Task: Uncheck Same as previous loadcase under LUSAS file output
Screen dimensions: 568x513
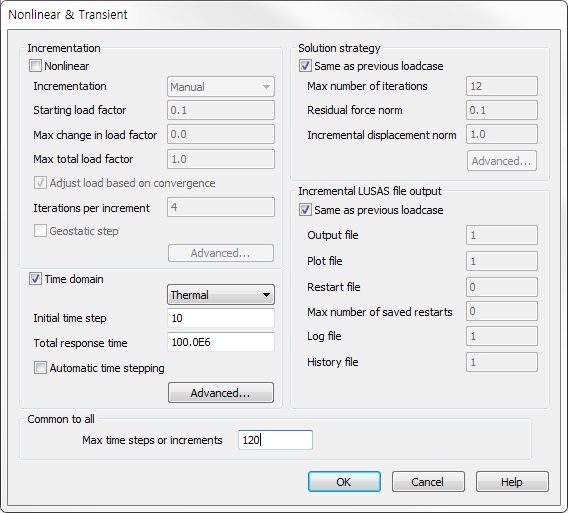Action: tap(305, 210)
